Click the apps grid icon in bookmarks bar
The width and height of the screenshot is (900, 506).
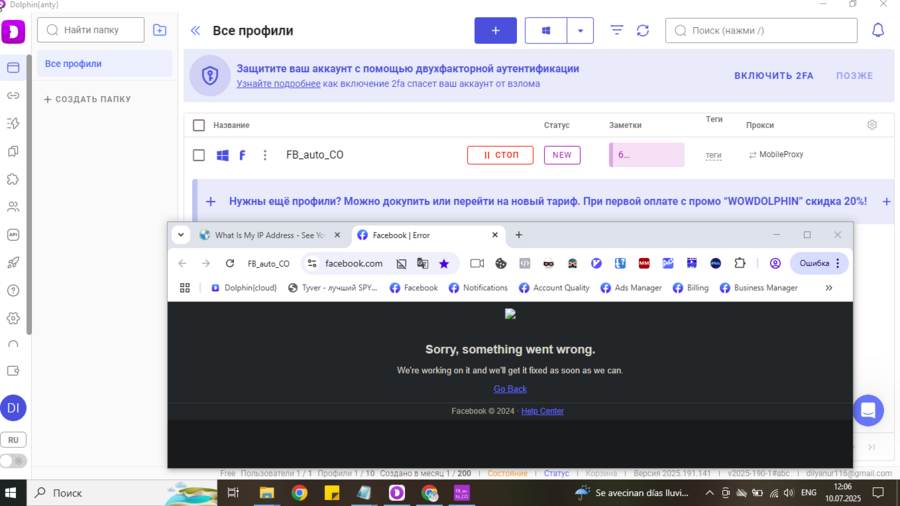(x=185, y=288)
